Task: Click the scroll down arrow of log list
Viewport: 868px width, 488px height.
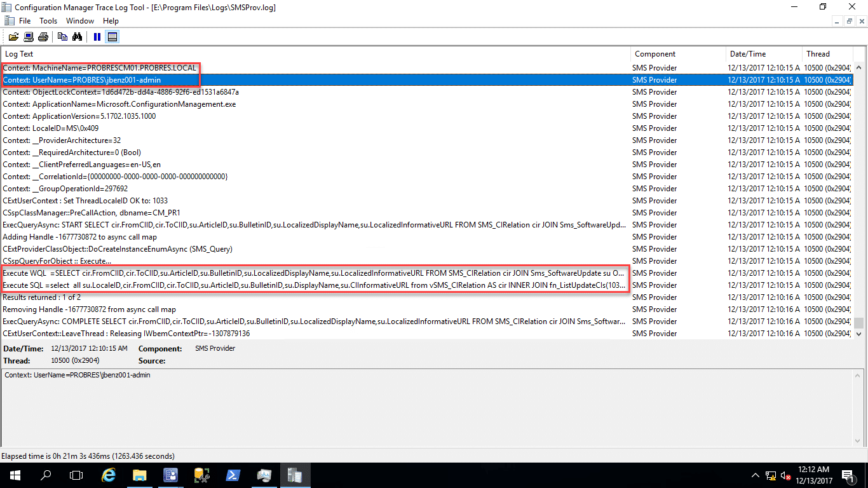Action: point(859,334)
